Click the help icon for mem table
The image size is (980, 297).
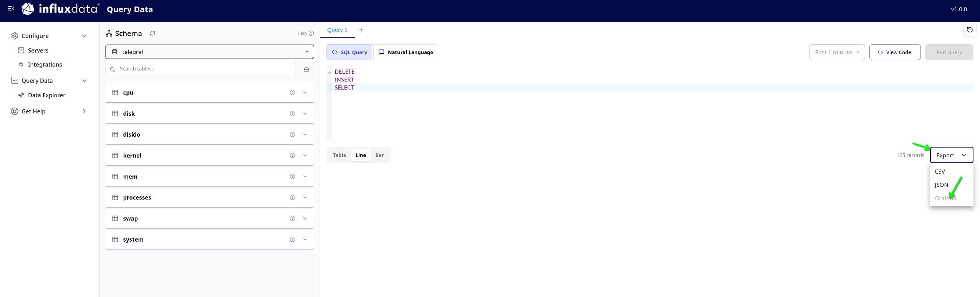point(292,177)
